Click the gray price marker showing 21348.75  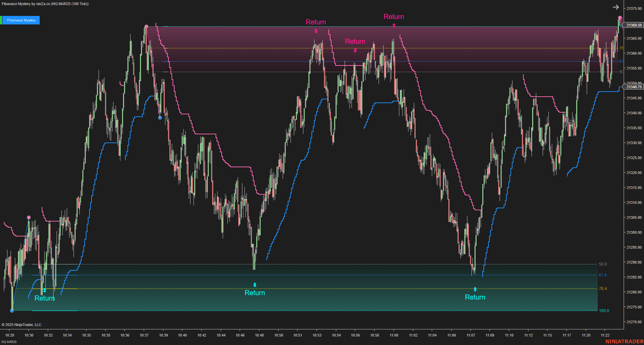(x=634, y=87)
